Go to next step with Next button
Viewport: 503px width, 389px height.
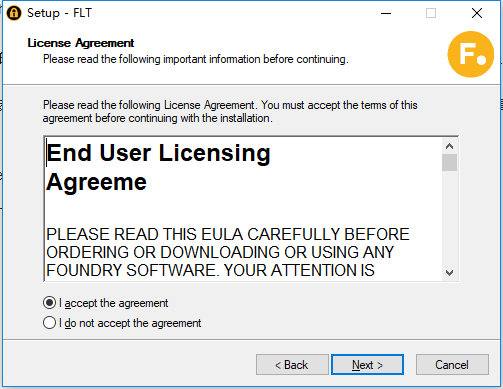click(367, 365)
